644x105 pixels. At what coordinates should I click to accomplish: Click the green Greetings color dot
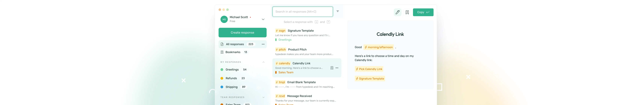click(222, 70)
